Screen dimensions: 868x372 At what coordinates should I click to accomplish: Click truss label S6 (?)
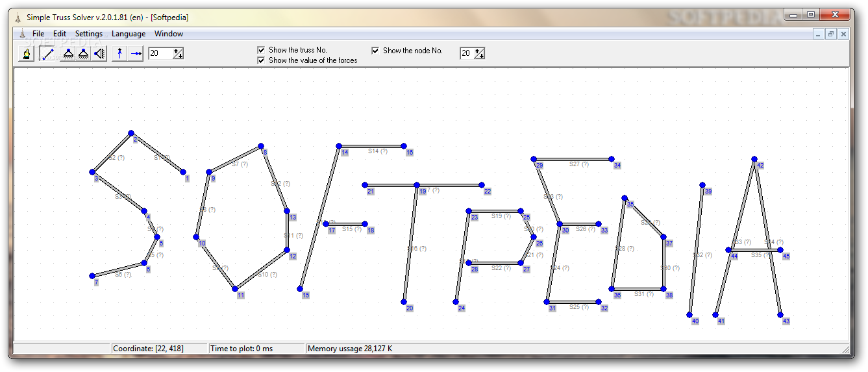(x=123, y=275)
